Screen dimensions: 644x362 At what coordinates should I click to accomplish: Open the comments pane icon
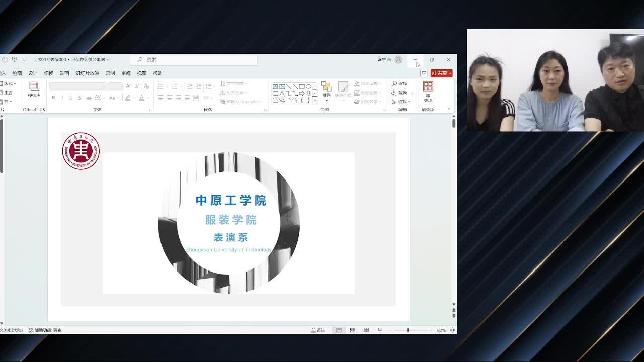[424, 73]
